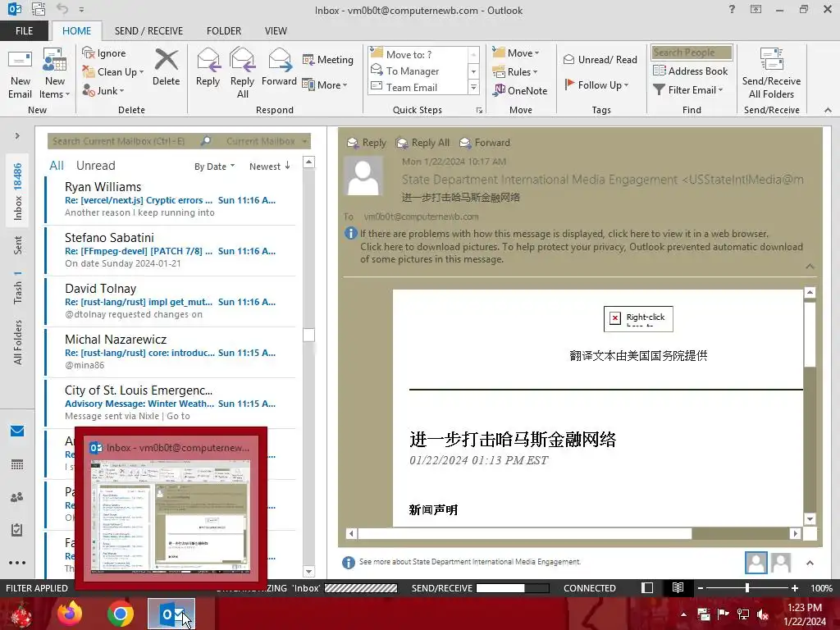Open Calendar view in navigation bar

click(x=17, y=464)
